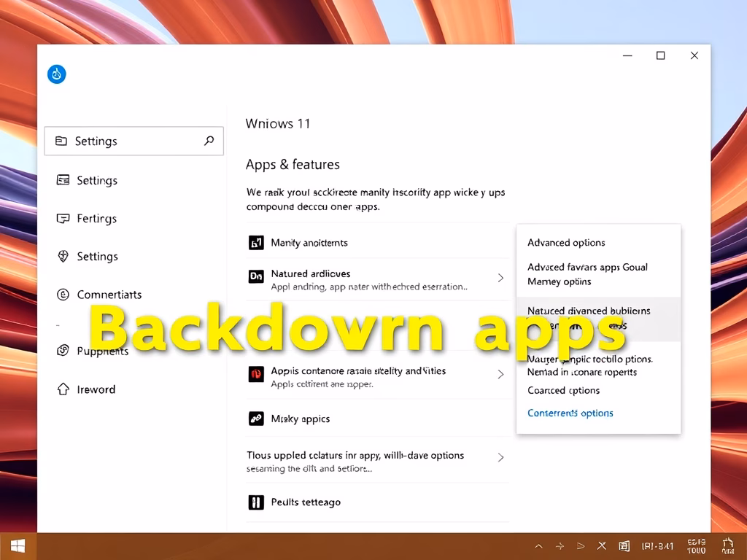
Task: Click the Mrsky appics app icon
Action: click(256, 419)
